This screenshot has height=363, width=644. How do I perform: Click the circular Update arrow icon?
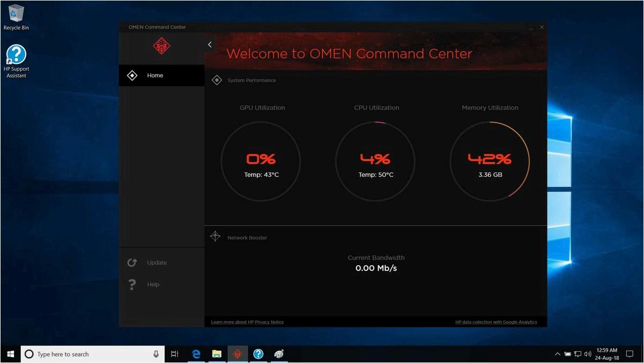point(132,263)
